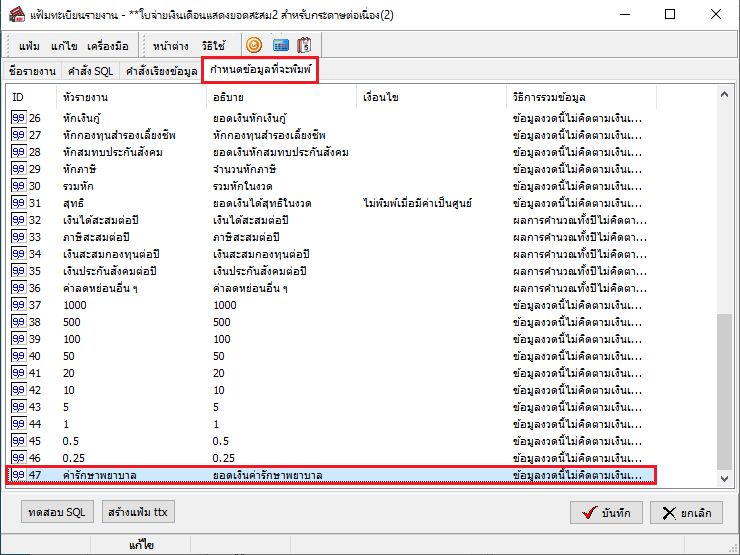Image resolution: width=740 pixels, height=555 pixels.
Task: Select the row icon for ID 34
Action: (18, 253)
